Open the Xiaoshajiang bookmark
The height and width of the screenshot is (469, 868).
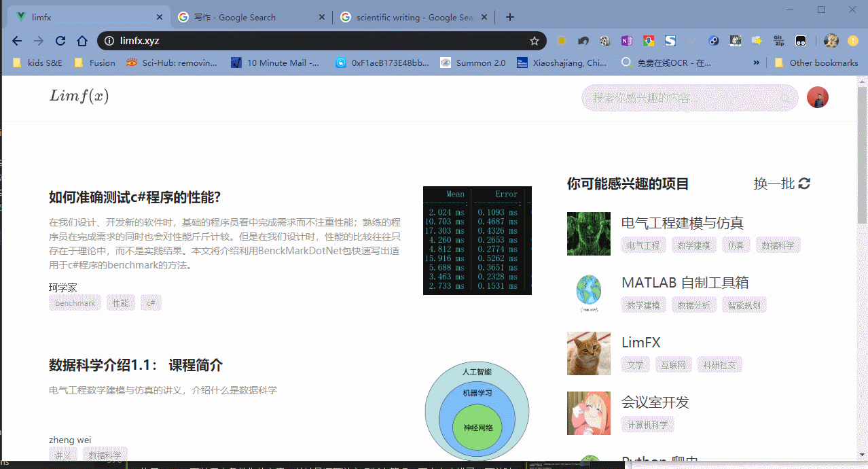(562, 63)
